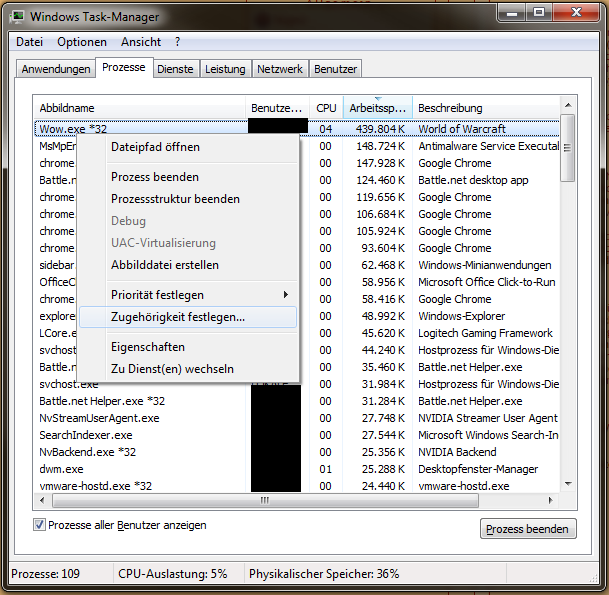Click the vertical scrollbar down arrow
The image size is (609, 595).
(568, 484)
